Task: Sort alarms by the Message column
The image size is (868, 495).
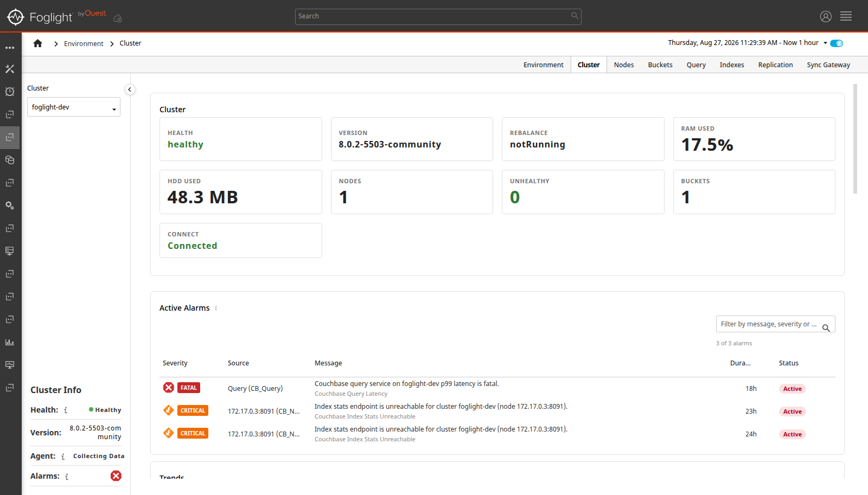Action: point(328,363)
